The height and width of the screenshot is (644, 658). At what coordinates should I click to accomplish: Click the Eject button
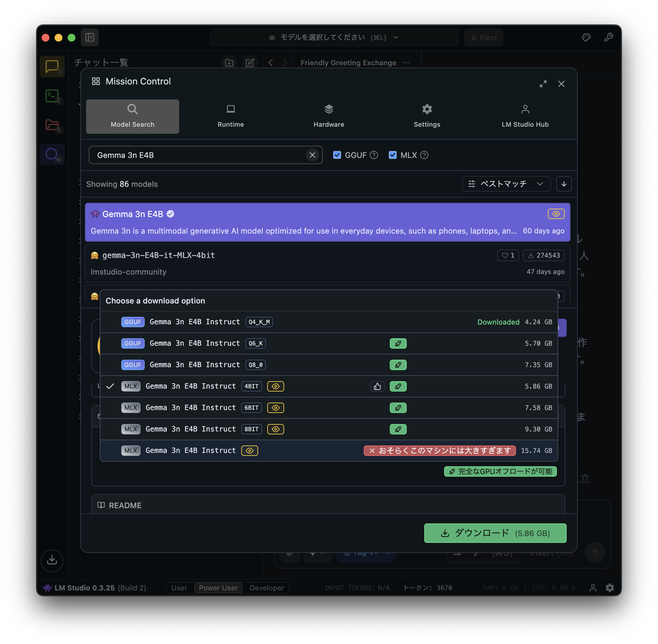pos(483,37)
